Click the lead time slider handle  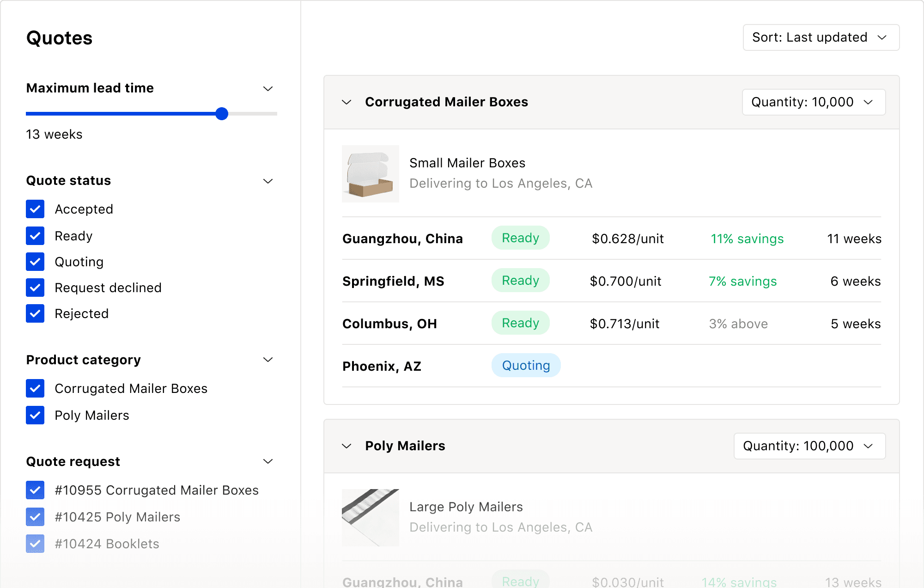point(222,114)
